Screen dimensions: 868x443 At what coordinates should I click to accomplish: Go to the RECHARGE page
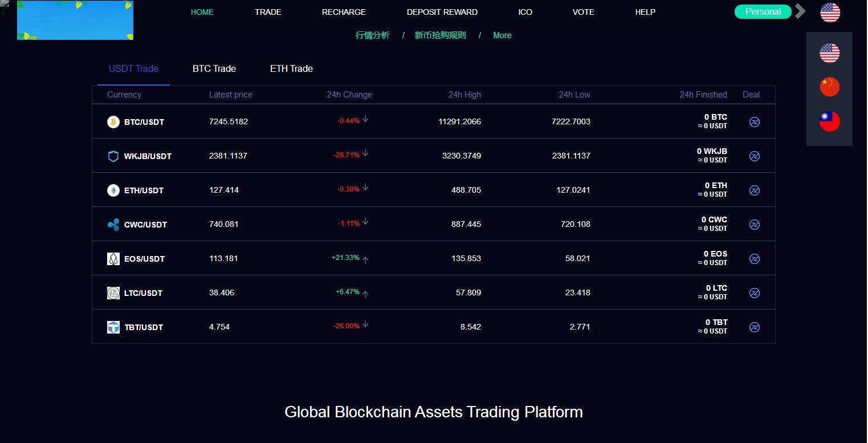344,12
